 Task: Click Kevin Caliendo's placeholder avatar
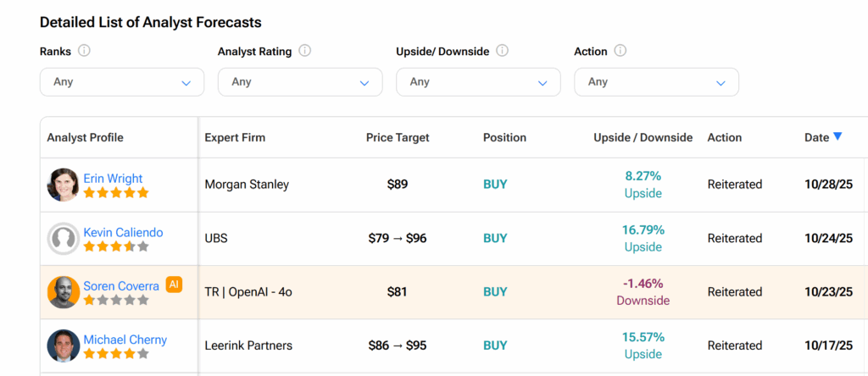click(x=64, y=239)
